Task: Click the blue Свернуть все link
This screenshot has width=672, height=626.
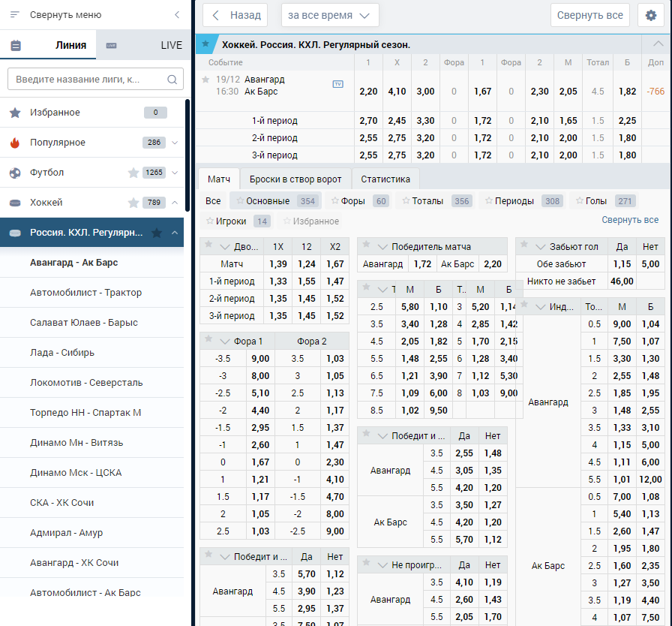Action: 630,220
